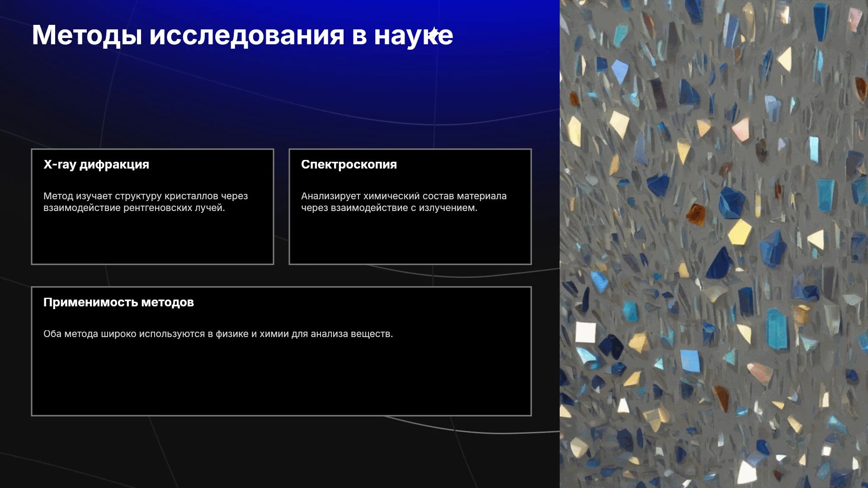This screenshot has width=868, height=488.
Task: Select the 'X-ray дифракция' heading
Action: point(96,164)
